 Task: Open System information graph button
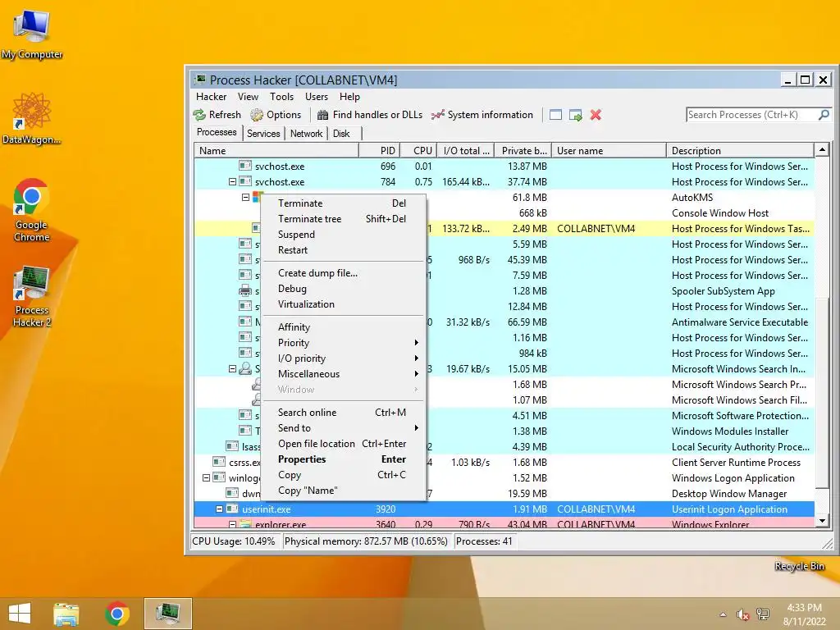coord(482,115)
